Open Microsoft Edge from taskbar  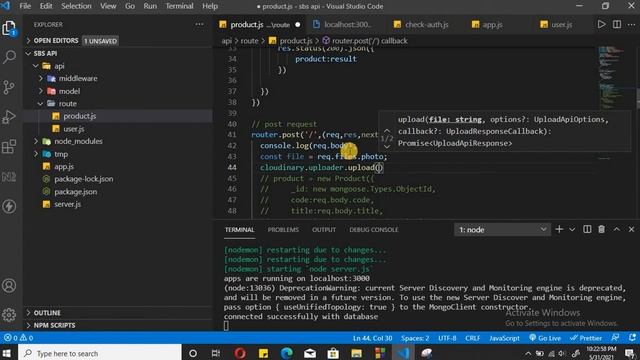(x=287, y=353)
